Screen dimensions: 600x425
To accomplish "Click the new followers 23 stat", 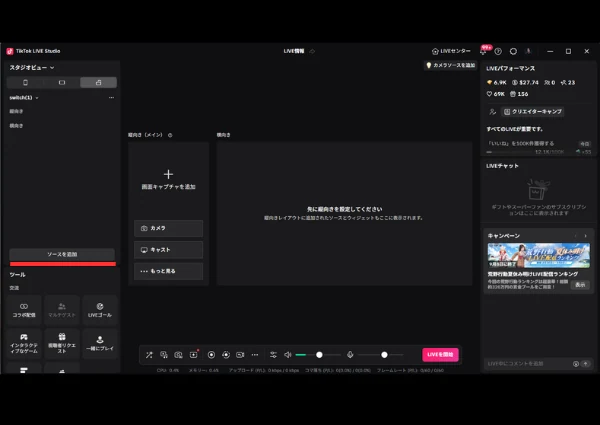I will [567, 83].
